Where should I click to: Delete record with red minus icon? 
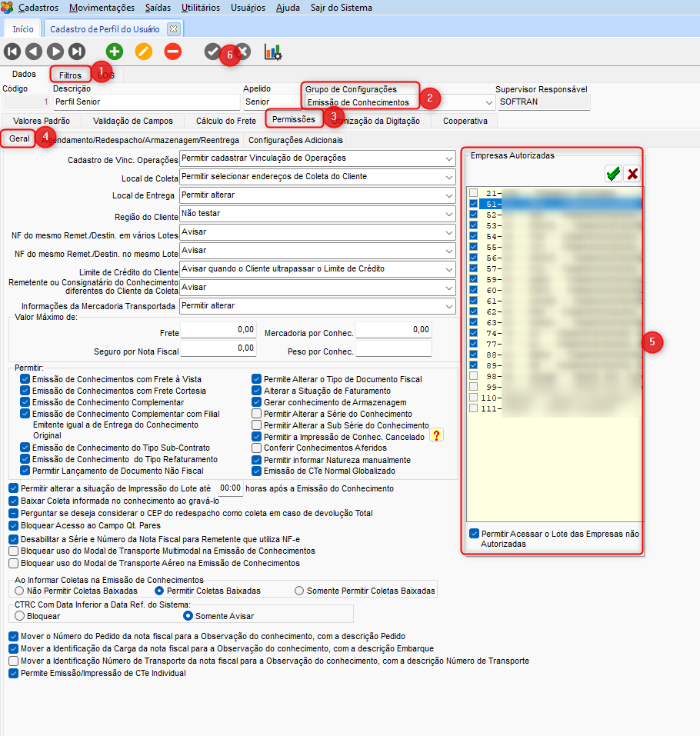pyautogui.click(x=173, y=52)
